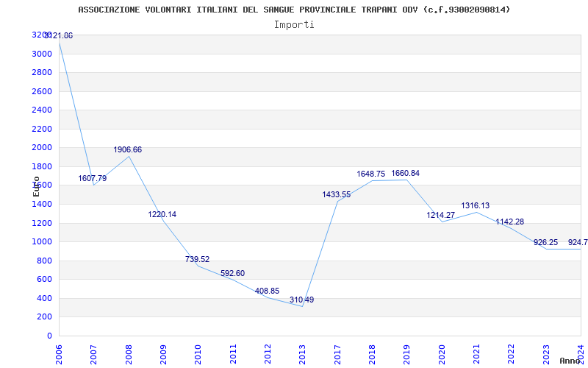Screen dimensions: 588x368
Task: Click the 2009 year axis label
Action: [163, 354]
